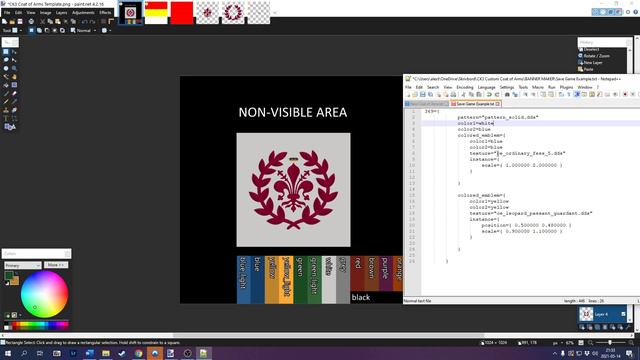Open the image list arrow after thumbnails
This screenshot has width=640, height=360.
tap(275, 12)
